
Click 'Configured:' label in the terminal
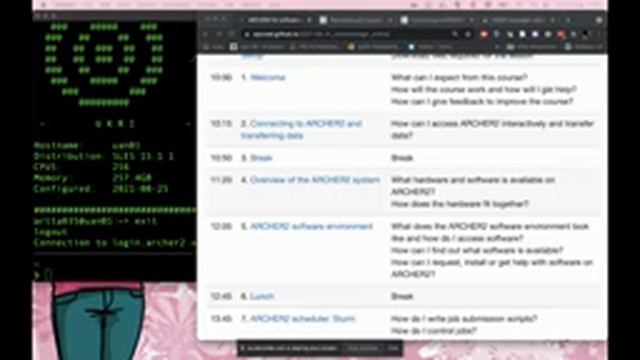pyautogui.click(x=64, y=189)
